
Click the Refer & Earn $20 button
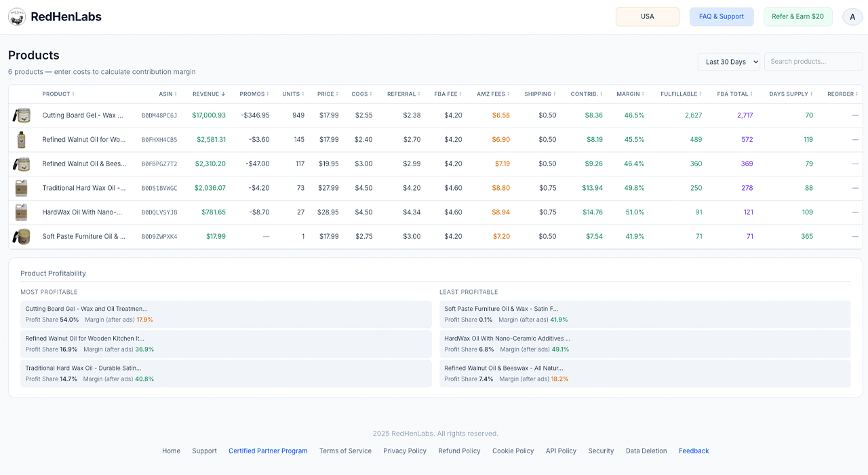797,17
